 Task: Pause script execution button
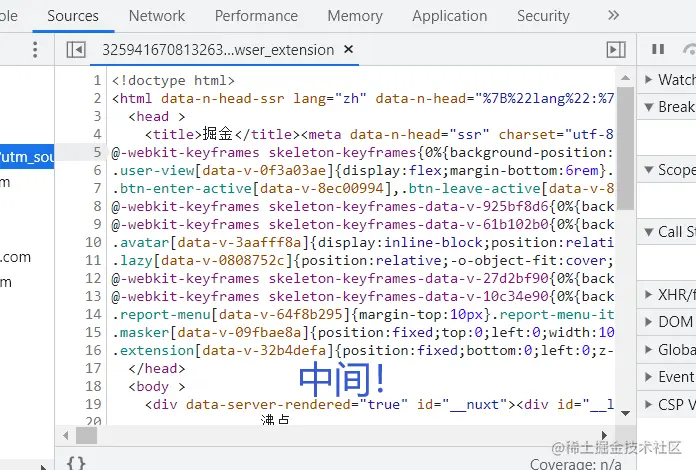point(658,50)
